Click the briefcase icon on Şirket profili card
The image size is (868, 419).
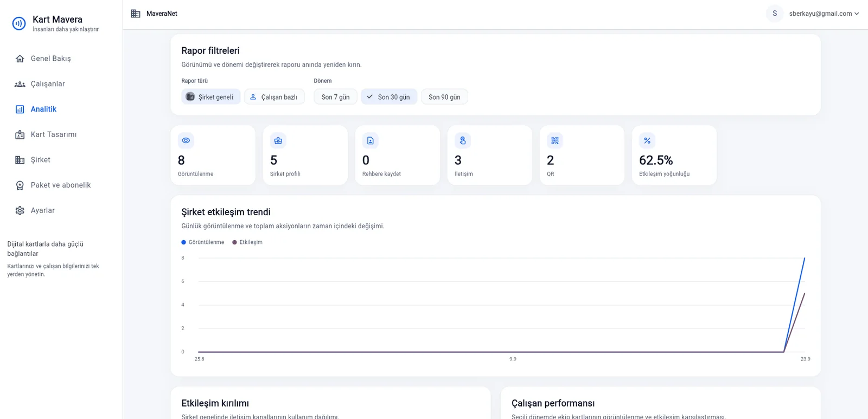pos(278,140)
